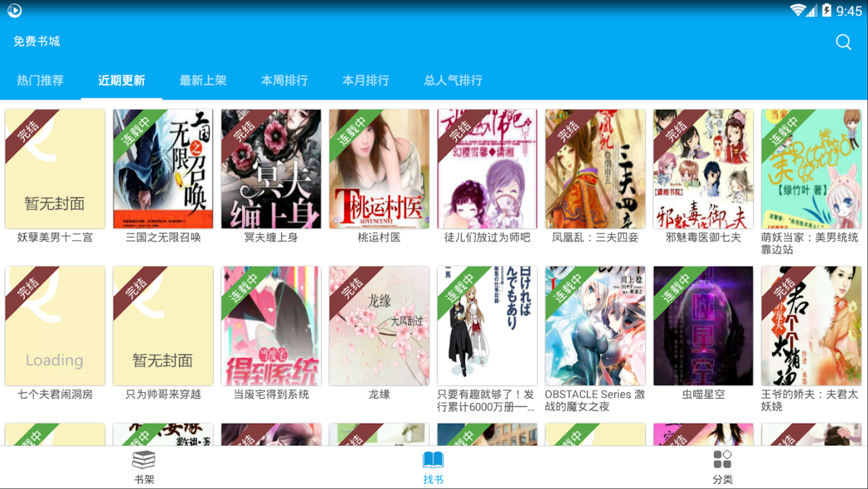Click the title text 徒儿们放过为师吧
The height and width of the screenshot is (489, 868).
487,237
